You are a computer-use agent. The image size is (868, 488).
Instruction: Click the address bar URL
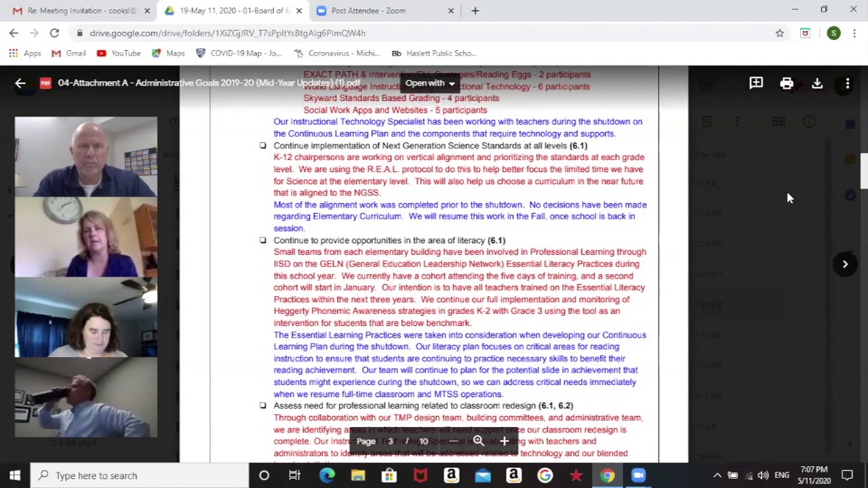coord(227,33)
